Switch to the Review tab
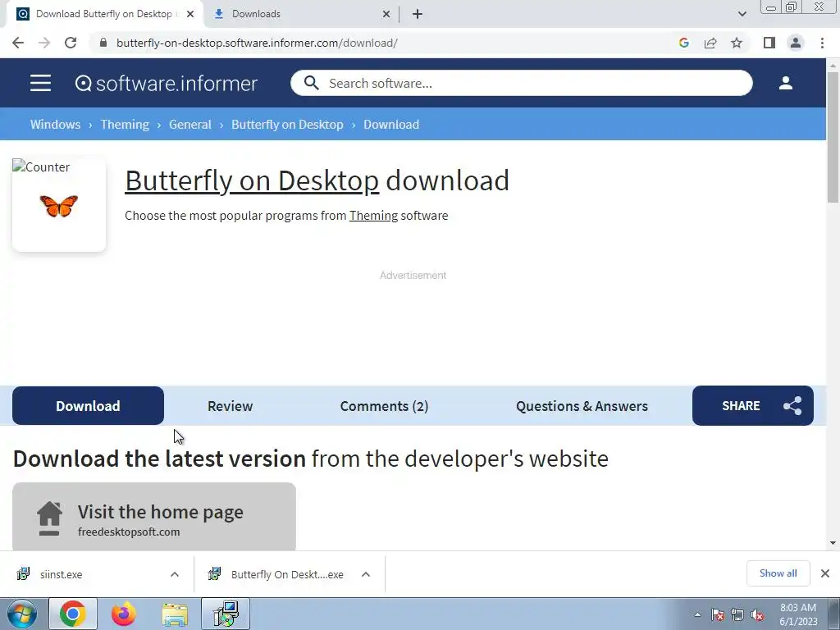840x630 pixels. click(x=230, y=405)
